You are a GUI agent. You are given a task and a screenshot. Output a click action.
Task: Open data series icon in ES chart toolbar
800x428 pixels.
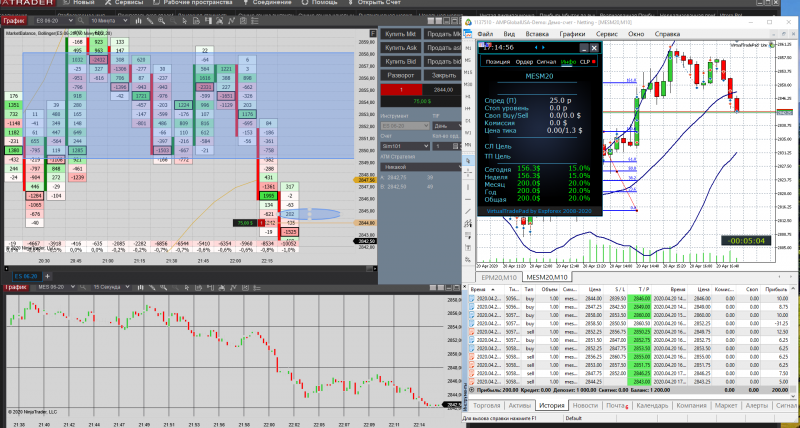click(197, 21)
